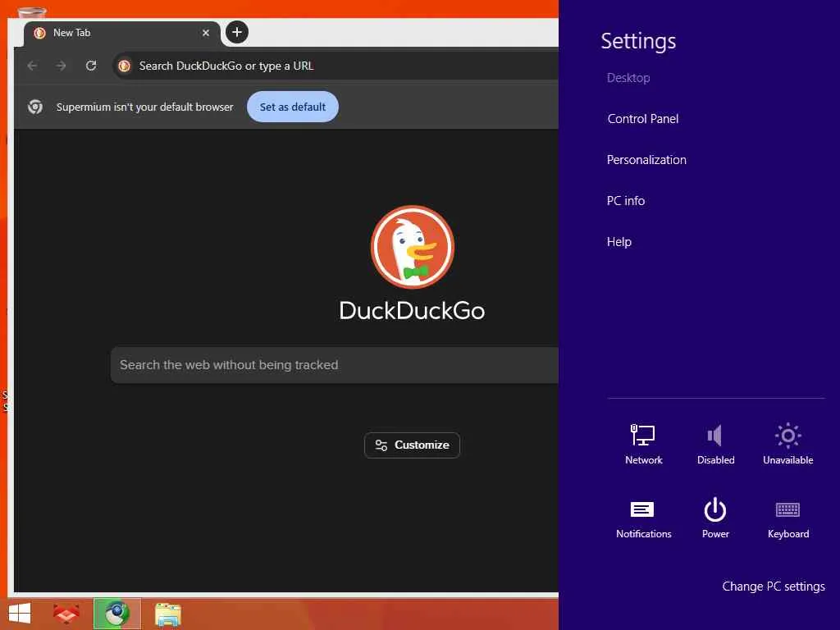Open Help from Settings charm
This screenshot has width=840, height=630.
point(619,242)
